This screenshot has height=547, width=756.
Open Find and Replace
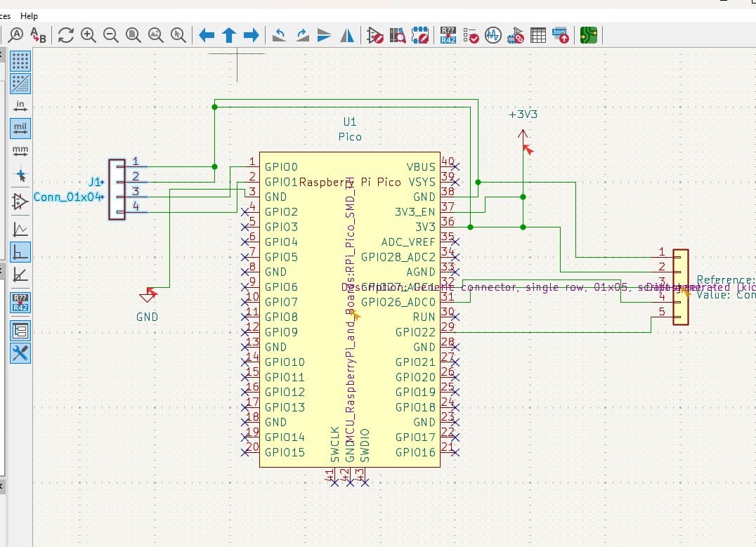(x=38, y=35)
